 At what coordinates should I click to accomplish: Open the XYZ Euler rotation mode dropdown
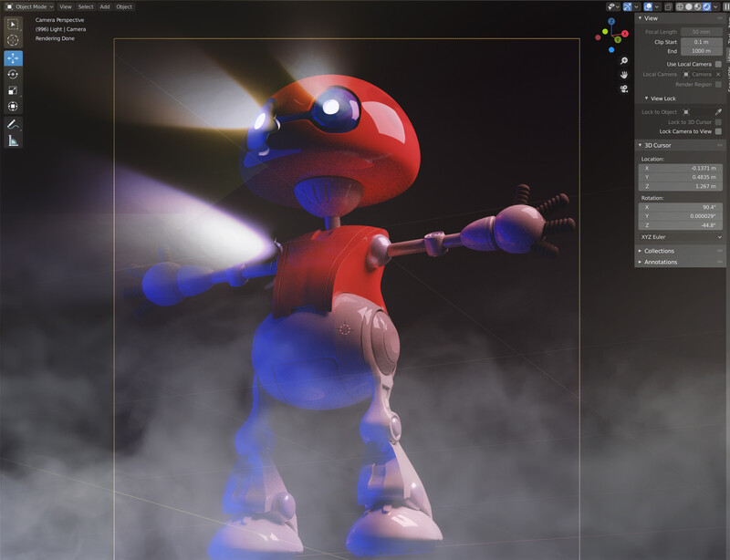(x=681, y=237)
